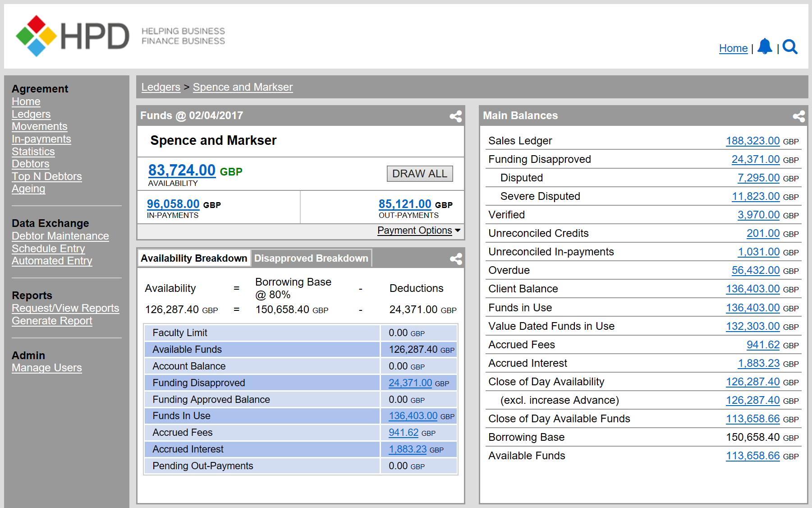
Task: Select the Faculty Limit row label
Action: [x=180, y=333]
